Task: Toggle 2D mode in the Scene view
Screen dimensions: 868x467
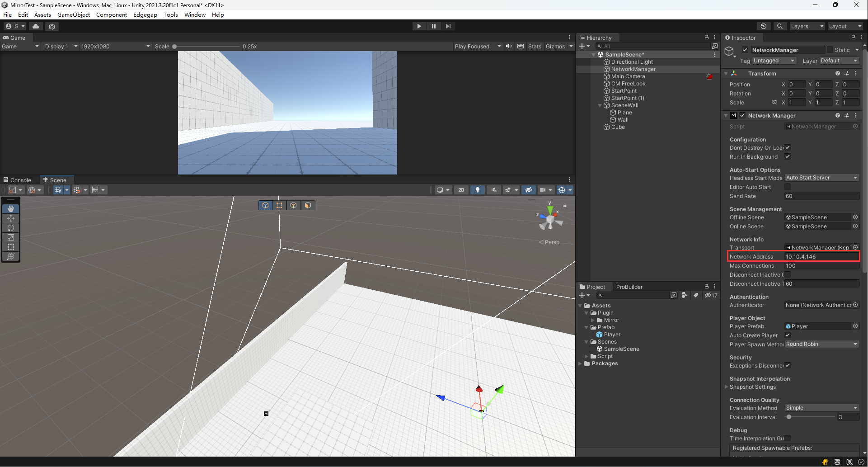Action: tap(461, 190)
